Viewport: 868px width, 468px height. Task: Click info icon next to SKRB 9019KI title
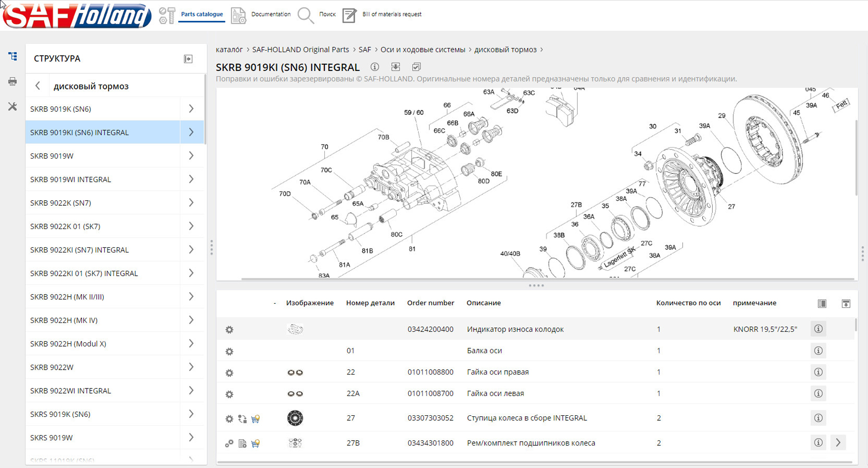click(x=375, y=67)
